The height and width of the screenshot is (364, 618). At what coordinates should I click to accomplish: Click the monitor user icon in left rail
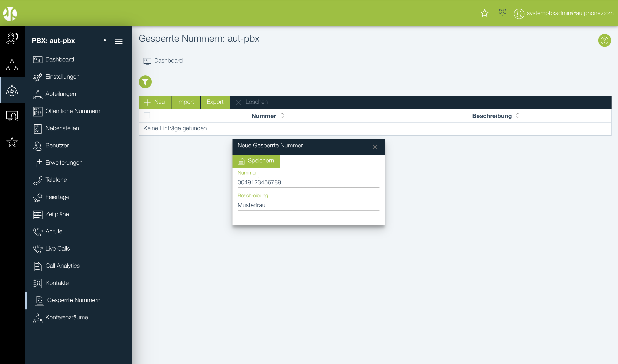(x=12, y=116)
